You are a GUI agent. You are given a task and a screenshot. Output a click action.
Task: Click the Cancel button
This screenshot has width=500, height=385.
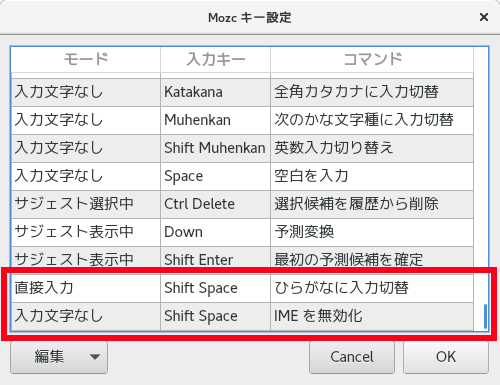click(x=352, y=357)
